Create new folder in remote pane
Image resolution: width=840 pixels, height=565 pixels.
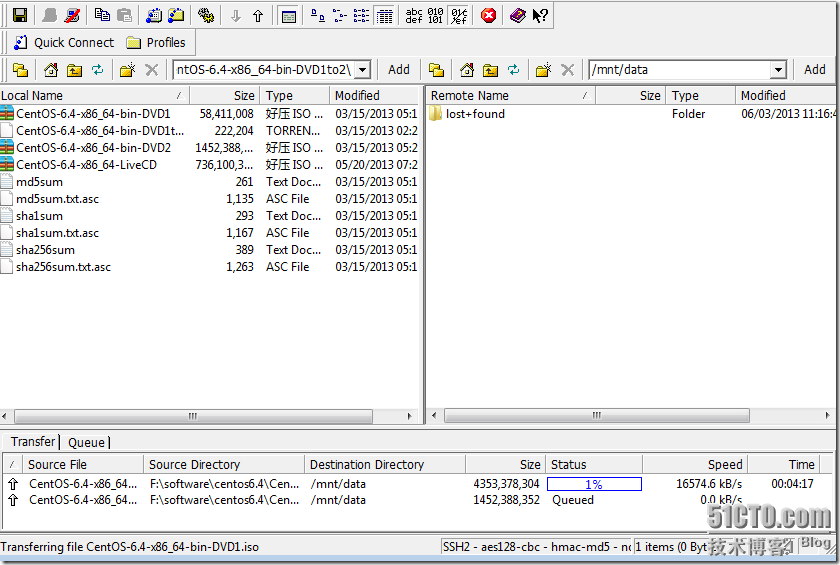[x=543, y=70]
